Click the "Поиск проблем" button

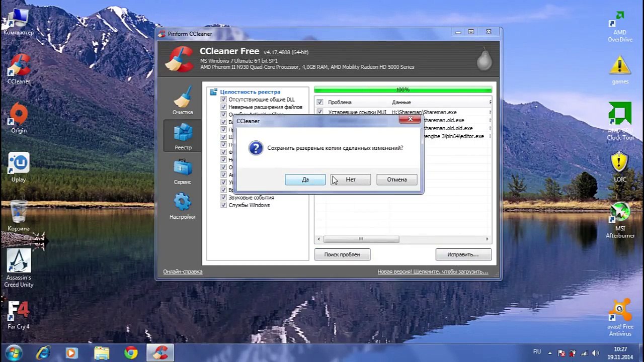[342, 254]
